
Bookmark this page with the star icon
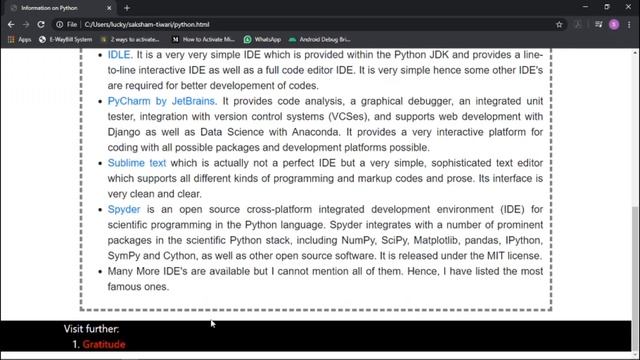(x=559, y=24)
